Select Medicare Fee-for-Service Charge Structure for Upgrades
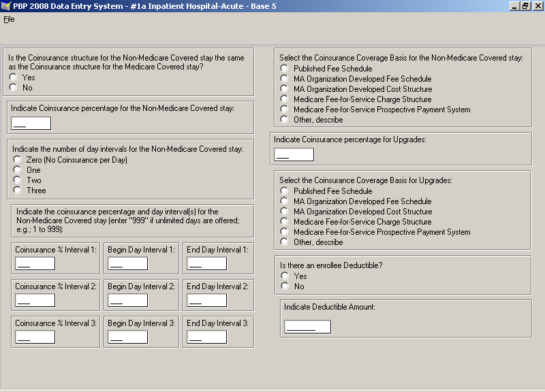This screenshot has width=545, height=392. 284,221
